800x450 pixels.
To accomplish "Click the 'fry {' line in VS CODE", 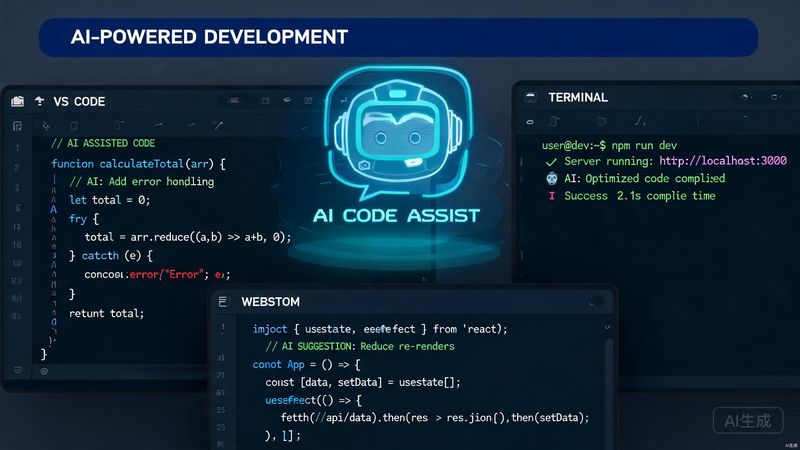I will (84, 219).
